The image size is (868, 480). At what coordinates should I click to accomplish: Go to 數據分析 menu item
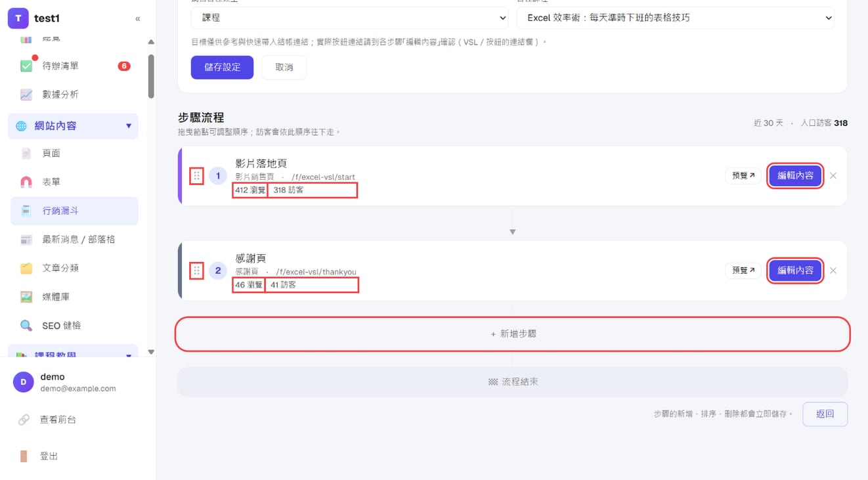pos(74,95)
